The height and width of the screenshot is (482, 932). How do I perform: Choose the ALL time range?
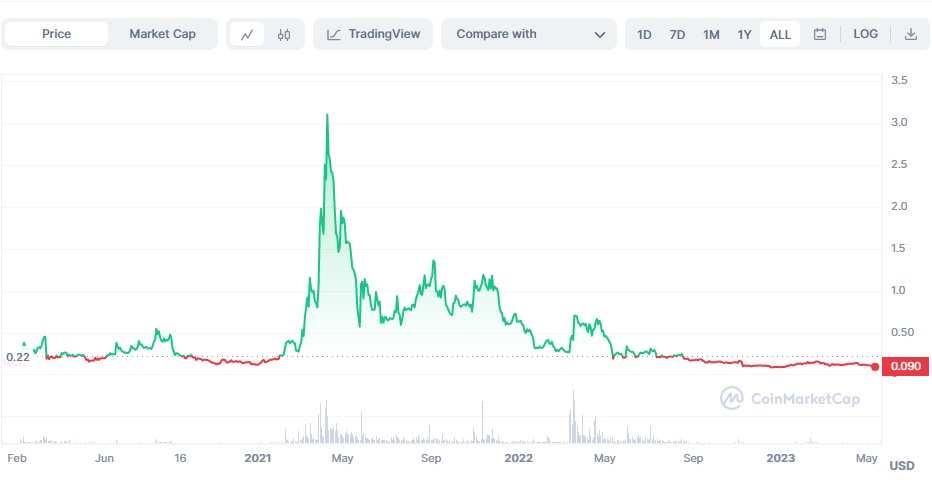(x=780, y=34)
